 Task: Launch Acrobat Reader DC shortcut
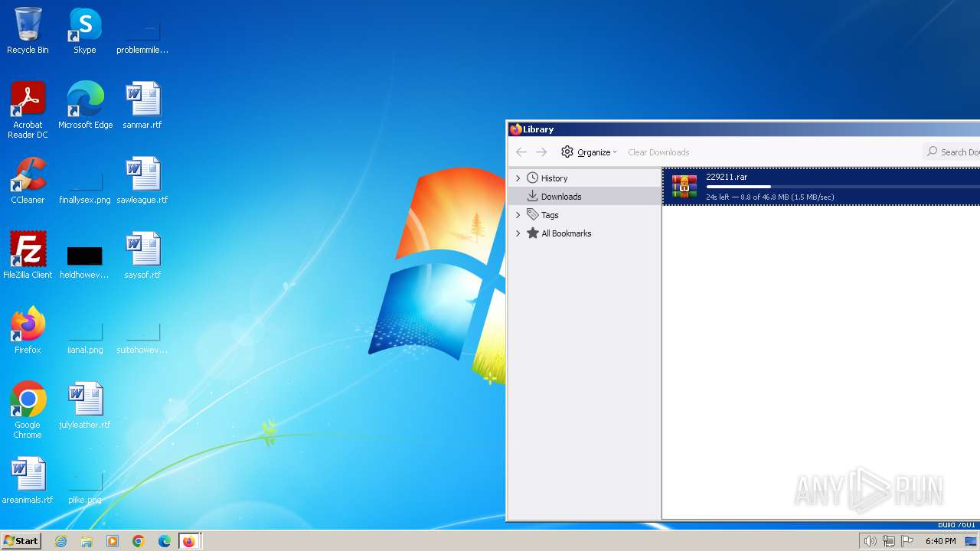click(x=28, y=110)
